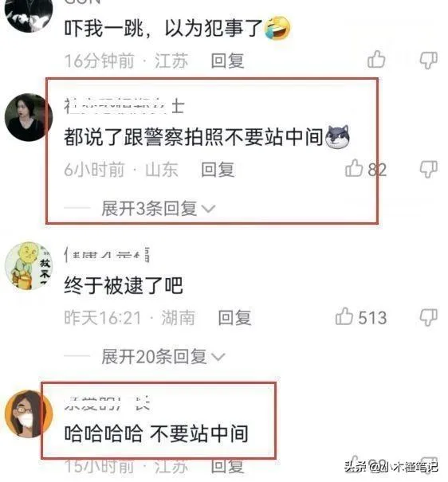Reply to the 山东 user's comment
448x482 pixels.
coord(218,170)
